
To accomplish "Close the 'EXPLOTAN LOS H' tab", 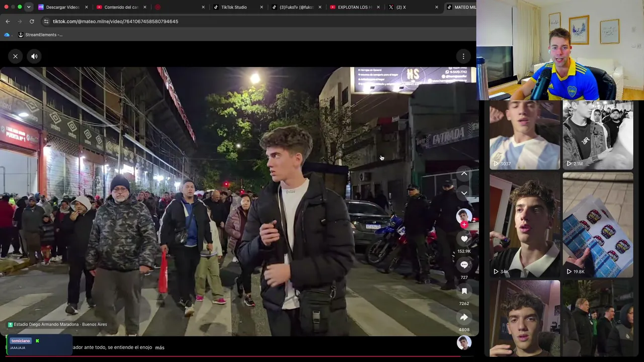I will tap(378, 7).
